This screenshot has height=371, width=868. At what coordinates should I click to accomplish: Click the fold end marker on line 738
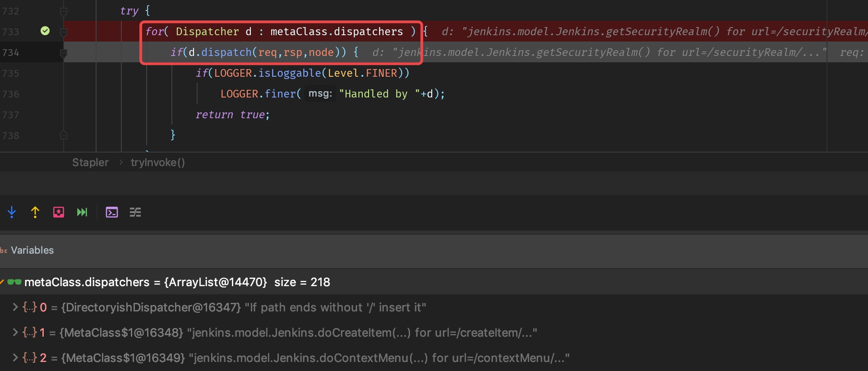click(x=64, y=135)
